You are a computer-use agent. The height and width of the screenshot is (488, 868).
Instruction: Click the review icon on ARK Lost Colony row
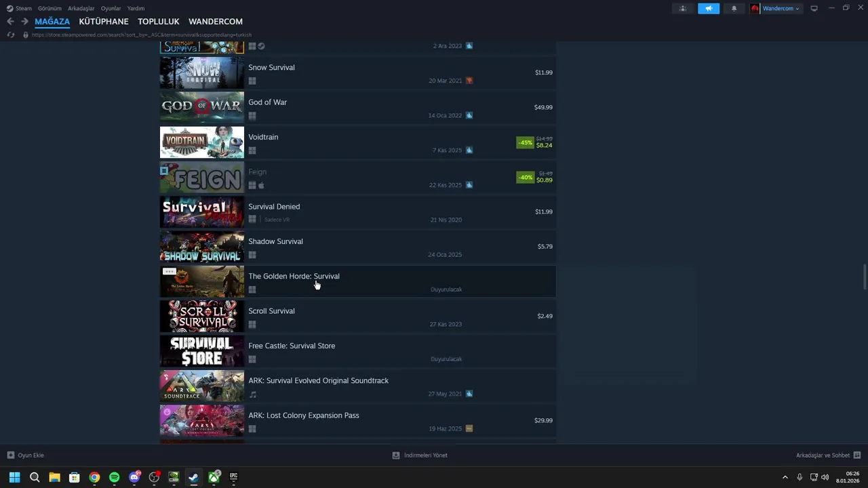(469, 428)
